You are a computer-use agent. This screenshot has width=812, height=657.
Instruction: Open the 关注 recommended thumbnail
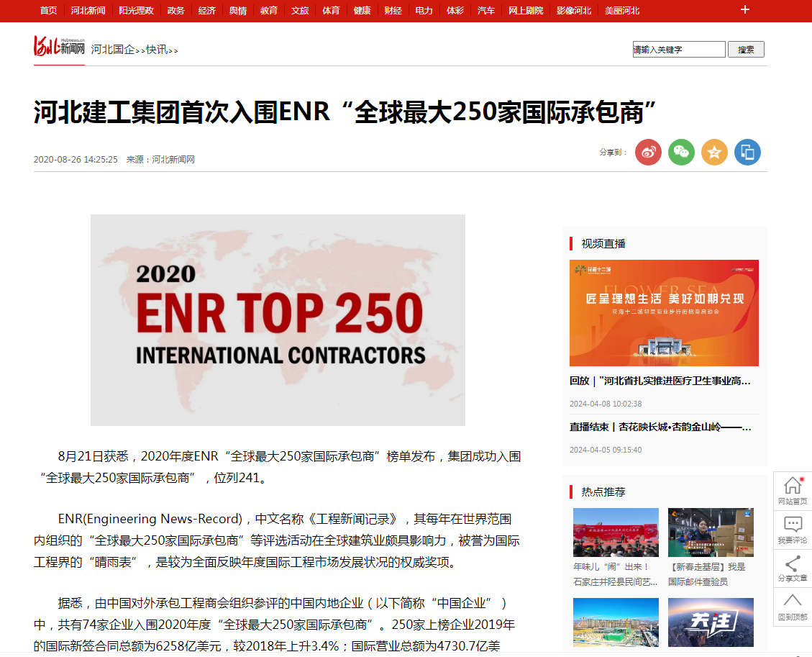[711, 622]
